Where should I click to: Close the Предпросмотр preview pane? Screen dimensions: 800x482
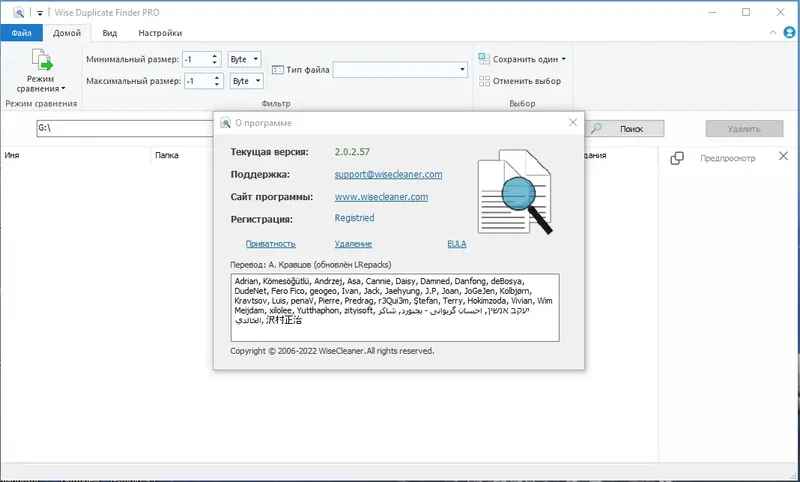[x=783, y=156]
